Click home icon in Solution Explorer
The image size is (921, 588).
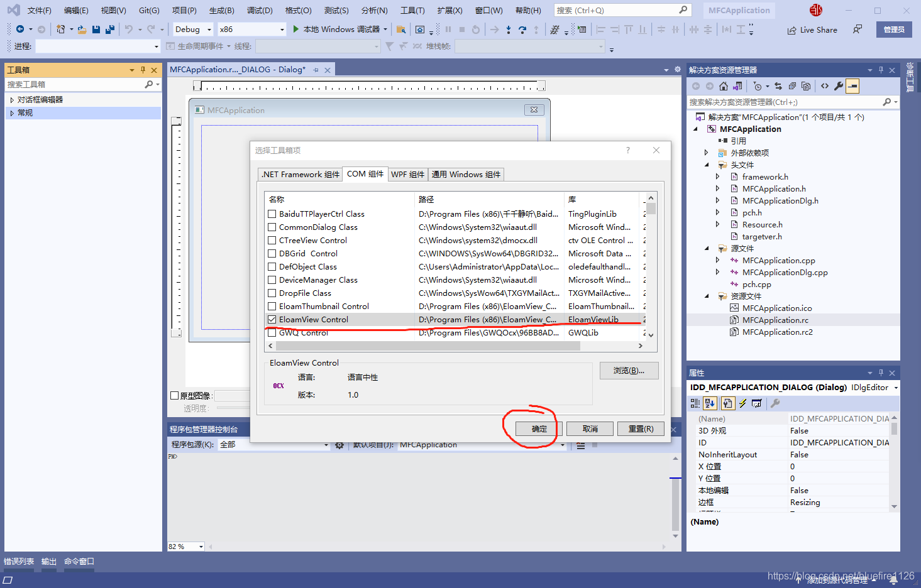click(724, 86)
